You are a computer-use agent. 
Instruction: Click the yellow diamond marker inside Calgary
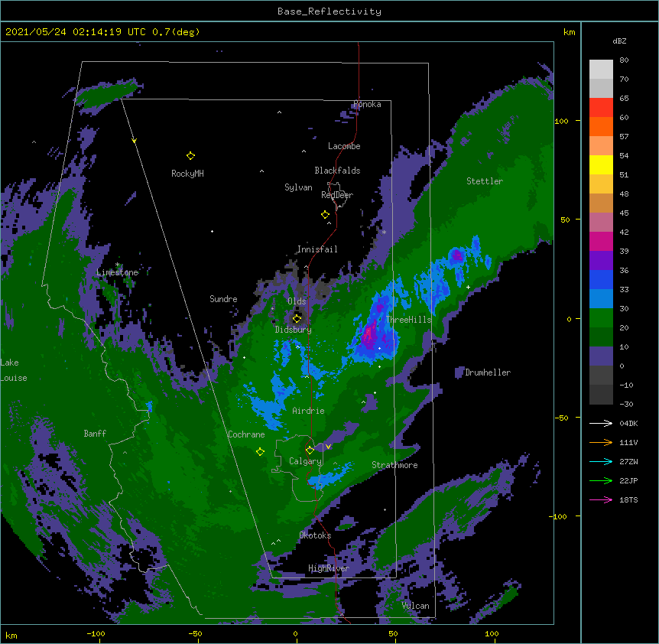point(310,450)
